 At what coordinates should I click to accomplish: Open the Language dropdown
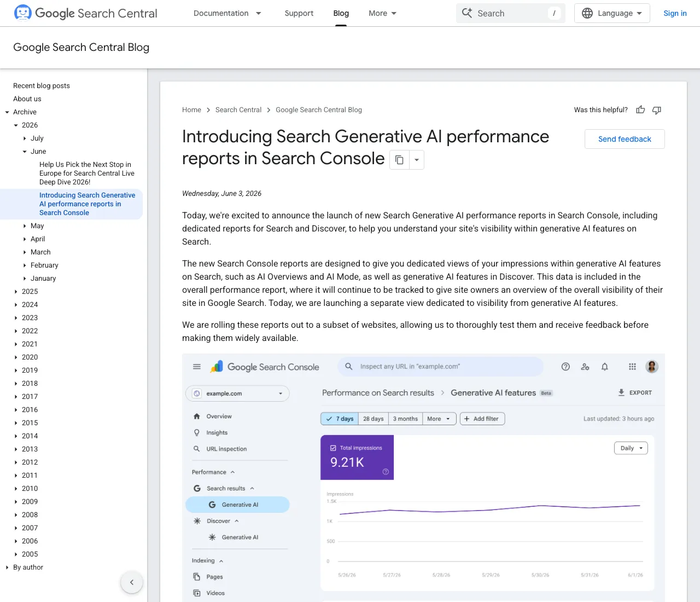pos(612,13)
